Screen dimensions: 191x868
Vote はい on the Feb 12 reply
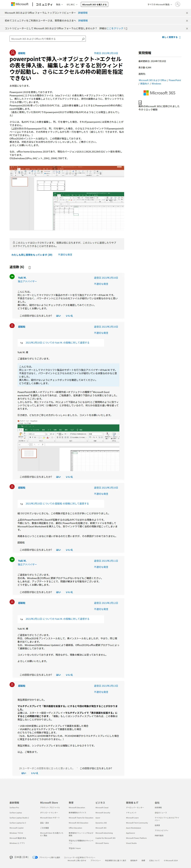pyautogui.click(x=58, y=675)
